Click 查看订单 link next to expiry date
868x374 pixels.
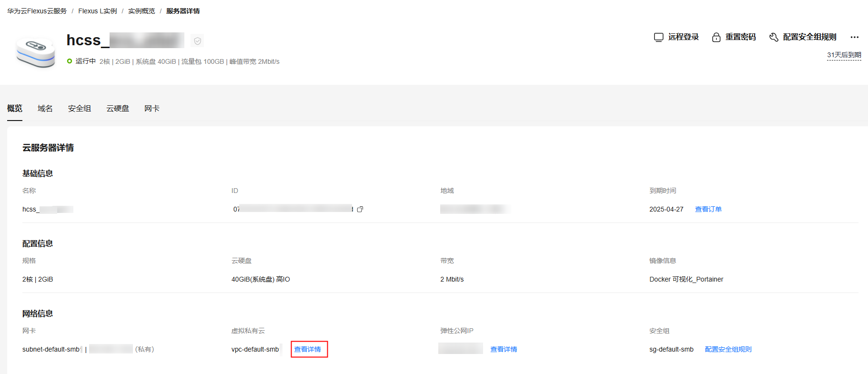pyautogui.click(x=708, y=209)
